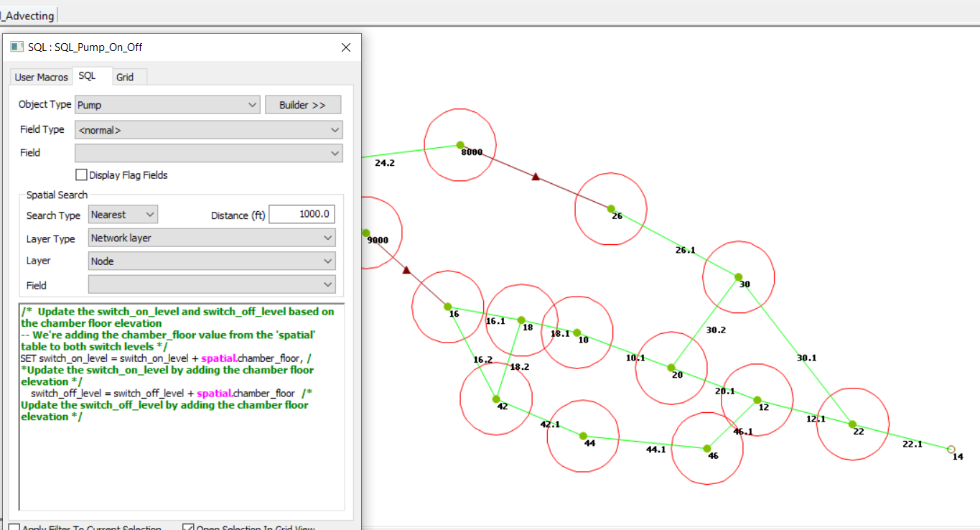The height and width of the screenshot is (530, 980).
Task: Click the pump triangle downstream of node 9000
Action: (x=407, y=271)
